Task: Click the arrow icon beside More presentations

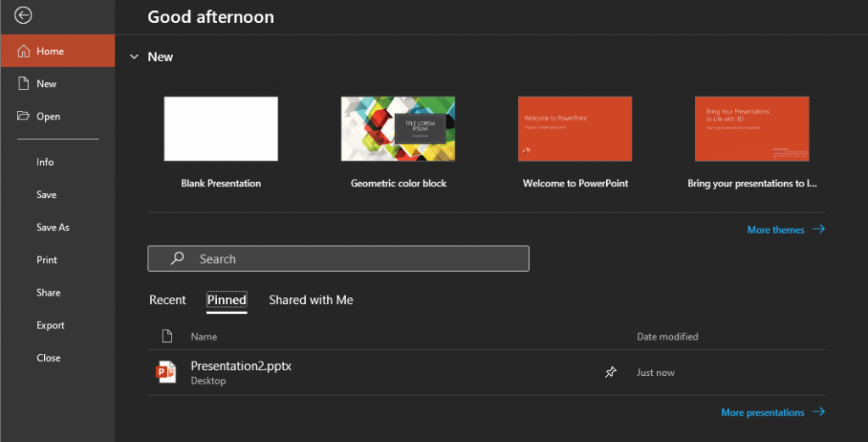Action: [x=818, y=412]
